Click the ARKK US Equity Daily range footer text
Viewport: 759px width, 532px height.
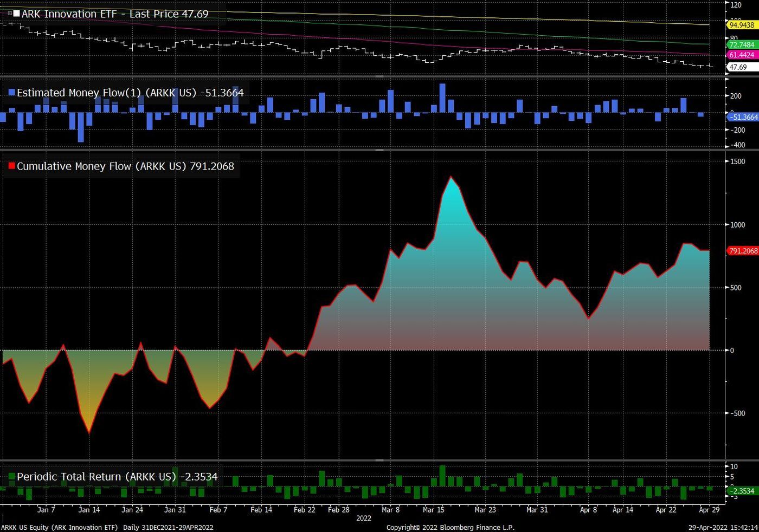(x=107, y=528)
